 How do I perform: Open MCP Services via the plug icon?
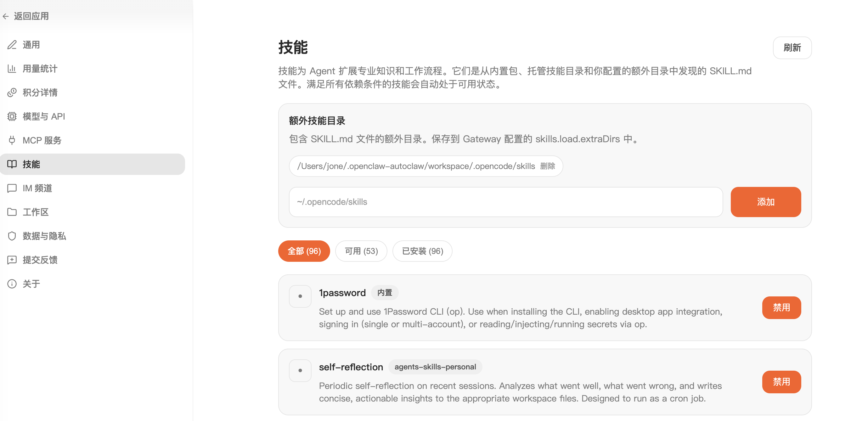tap(12, 140)
